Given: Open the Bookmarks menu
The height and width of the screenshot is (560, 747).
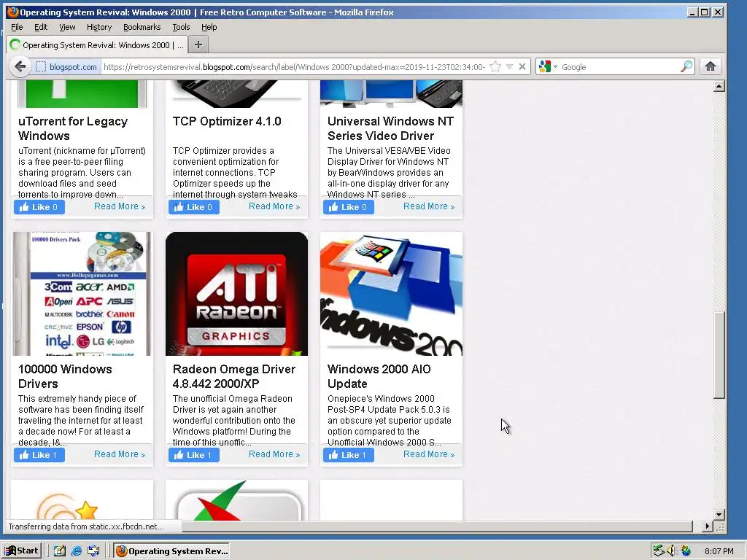Looking at the screenshot, I should point(142,27).
